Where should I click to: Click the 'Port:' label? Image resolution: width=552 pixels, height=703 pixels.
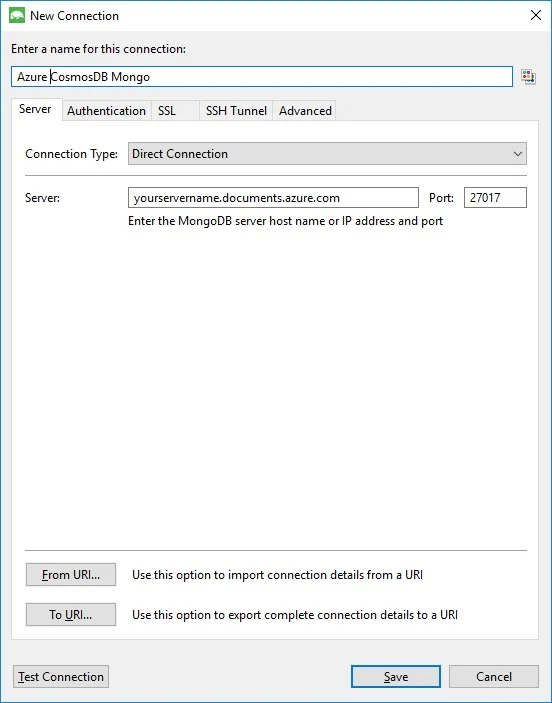click(441, 198)
